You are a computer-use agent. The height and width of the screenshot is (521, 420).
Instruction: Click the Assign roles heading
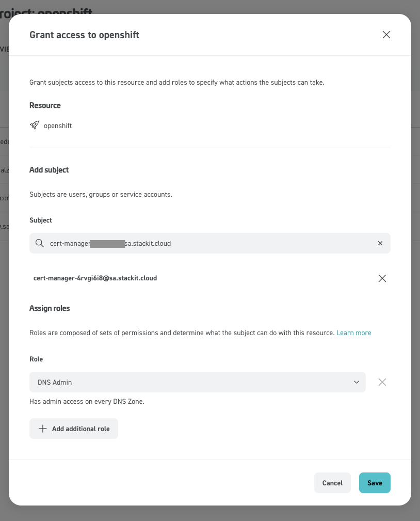50,308
